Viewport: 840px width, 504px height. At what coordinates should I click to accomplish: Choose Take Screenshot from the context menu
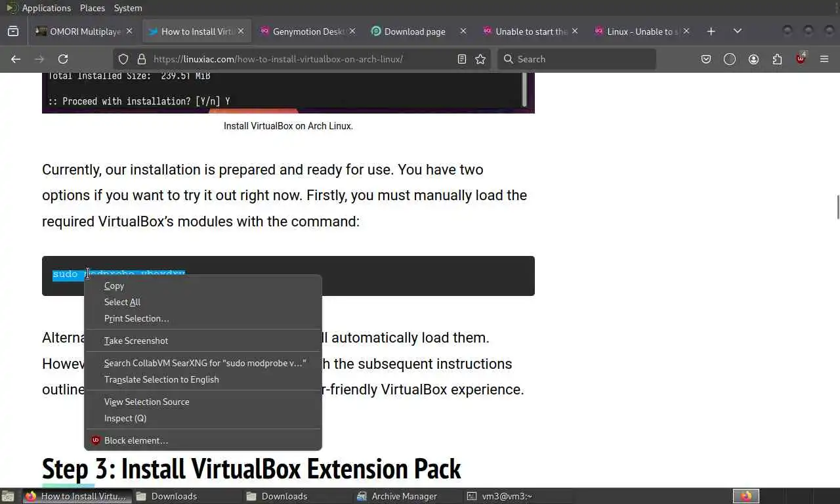pos(203,341)
